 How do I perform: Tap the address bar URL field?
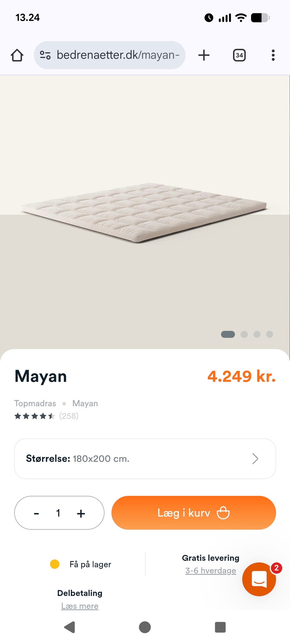118,55
